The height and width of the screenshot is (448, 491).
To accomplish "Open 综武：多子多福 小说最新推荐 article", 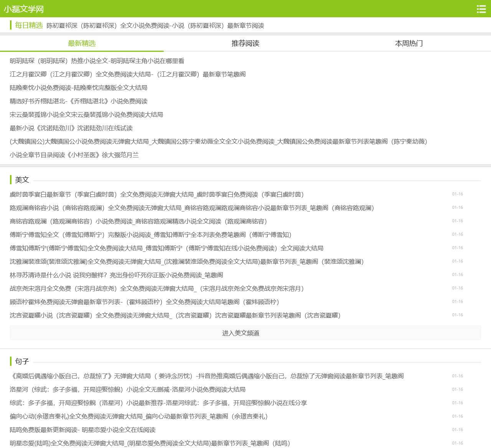I will click(158, 403).
